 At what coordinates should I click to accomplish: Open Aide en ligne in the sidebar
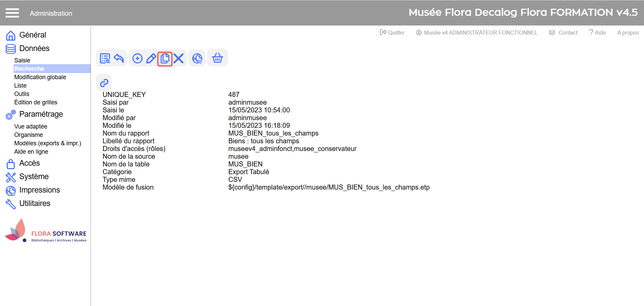coord(31,152)
